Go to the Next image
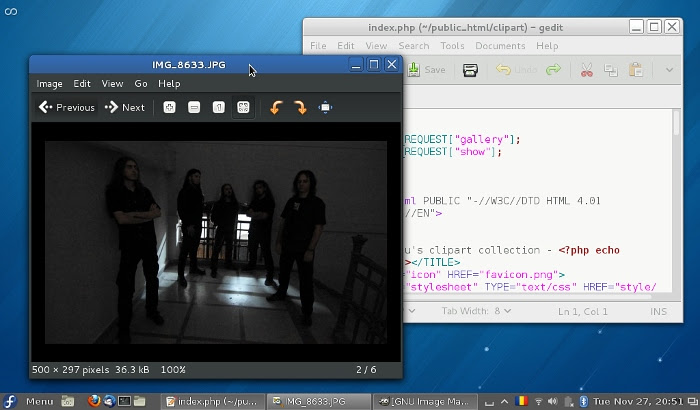700x410 pixels. click(x=125, y=107)
